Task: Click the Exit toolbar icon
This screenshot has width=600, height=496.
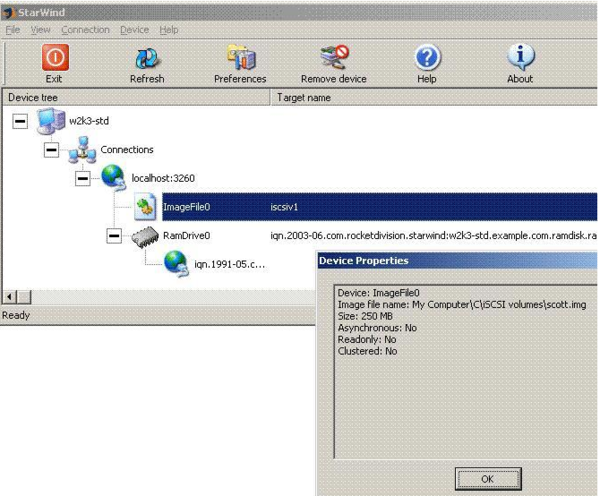Action: tap(55, 57)
